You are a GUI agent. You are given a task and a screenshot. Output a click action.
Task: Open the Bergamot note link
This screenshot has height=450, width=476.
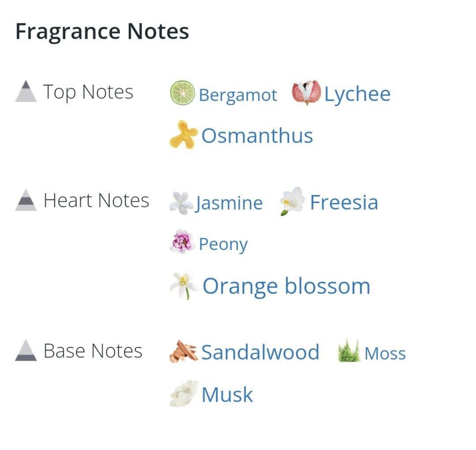238,95
